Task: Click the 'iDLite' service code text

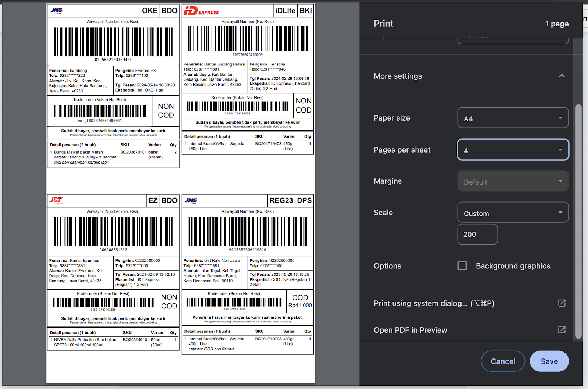Action: [x=285, y=11]
